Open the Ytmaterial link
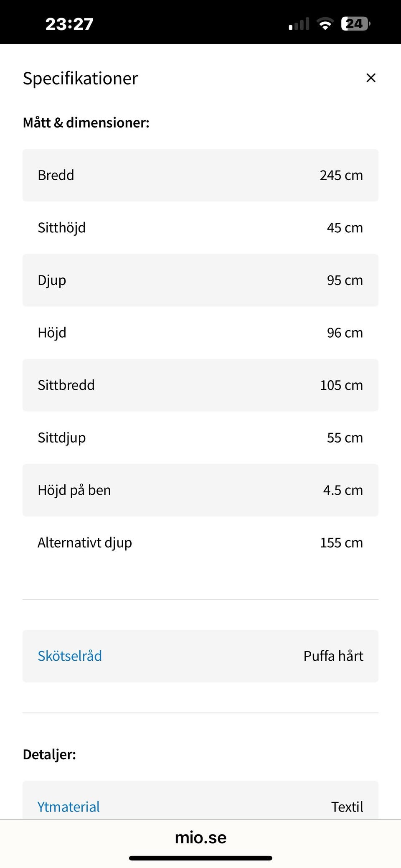Image resolution: width=401 pixels, height=868 pixels. [69, 807]
